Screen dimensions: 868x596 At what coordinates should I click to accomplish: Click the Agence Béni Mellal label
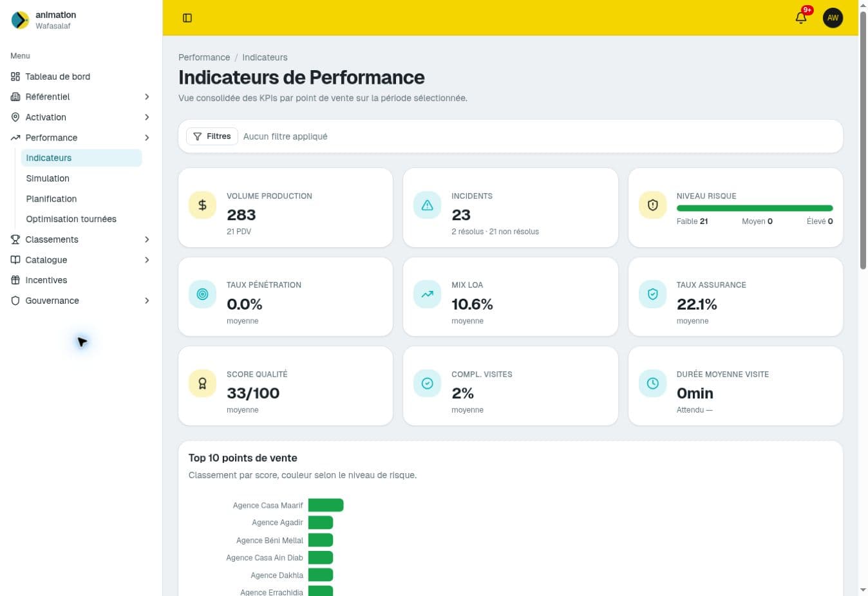pos(270,541)
